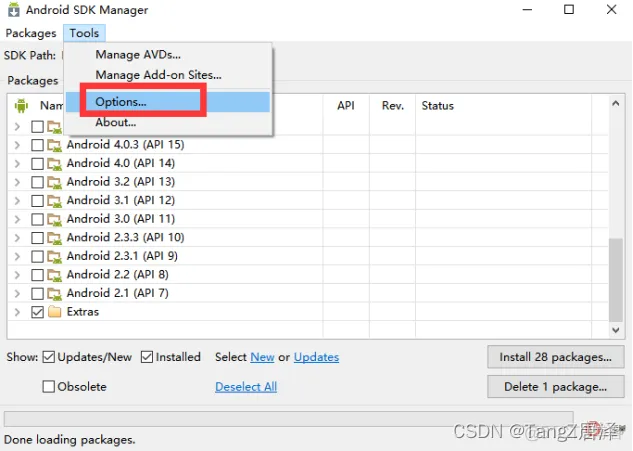Click the Android 4.0.3 (API 15) folder icon
Screen dimensions: 633x451
[x=54, y=145]
